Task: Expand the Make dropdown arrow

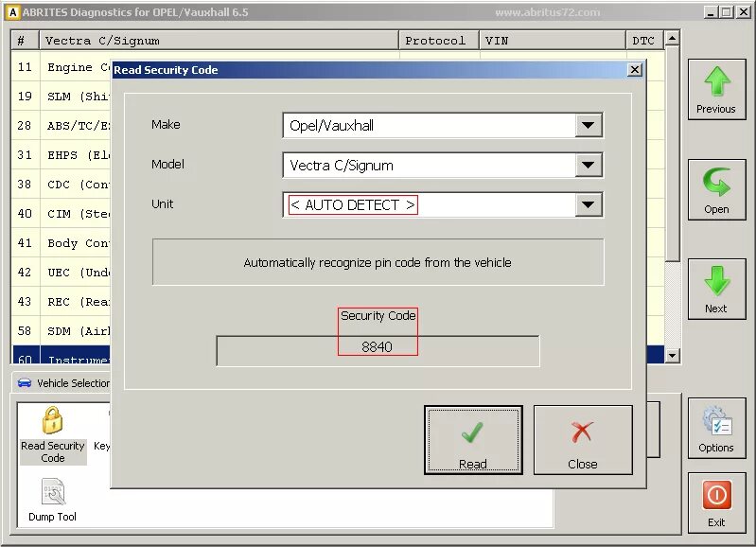Action: [588, 126]
